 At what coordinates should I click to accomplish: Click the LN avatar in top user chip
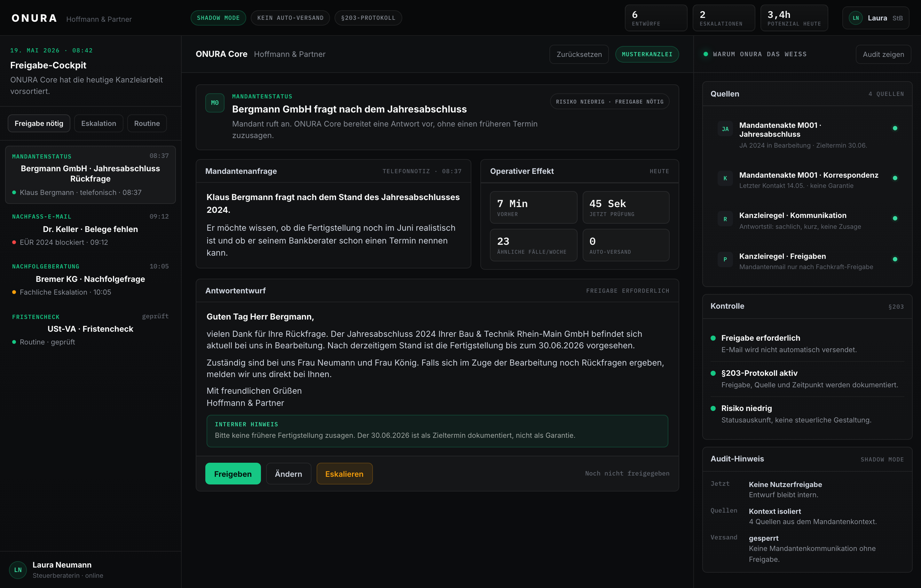click(855, 18)
